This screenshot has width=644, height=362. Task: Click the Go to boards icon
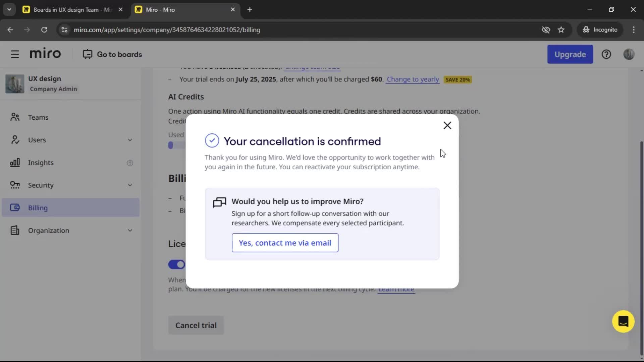87,54
